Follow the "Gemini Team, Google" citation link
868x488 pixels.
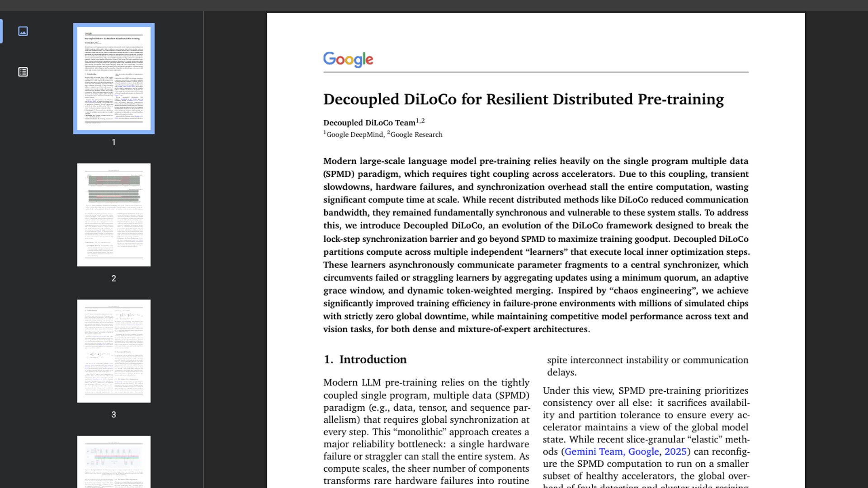click(x=611, y=451)
